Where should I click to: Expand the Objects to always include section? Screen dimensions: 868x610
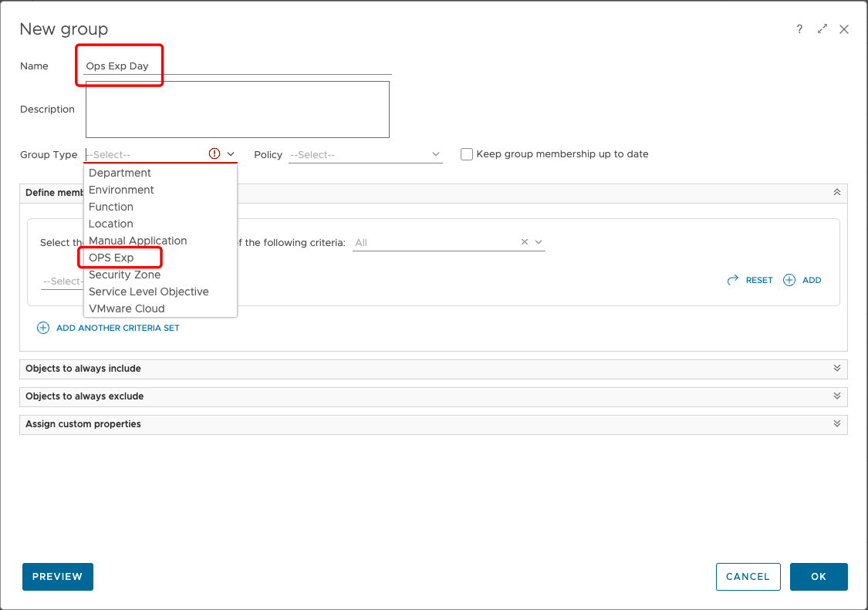[836, 369]
